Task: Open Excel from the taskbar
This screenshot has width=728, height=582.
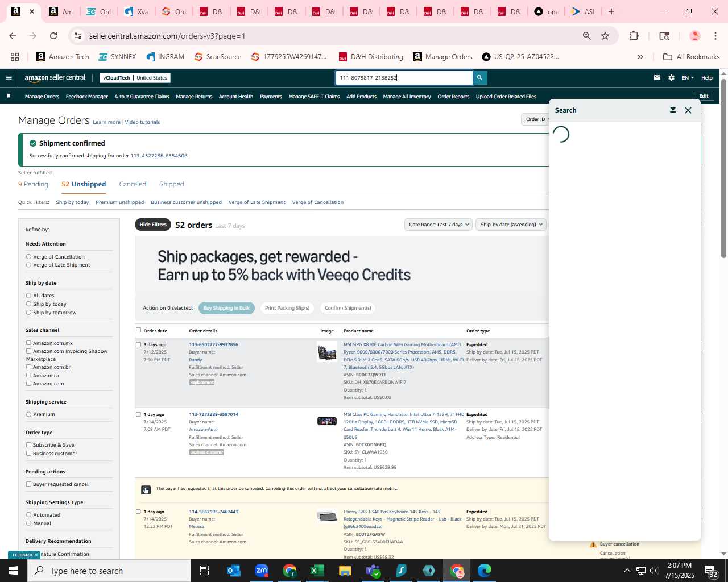Action: tap(317, 571)
